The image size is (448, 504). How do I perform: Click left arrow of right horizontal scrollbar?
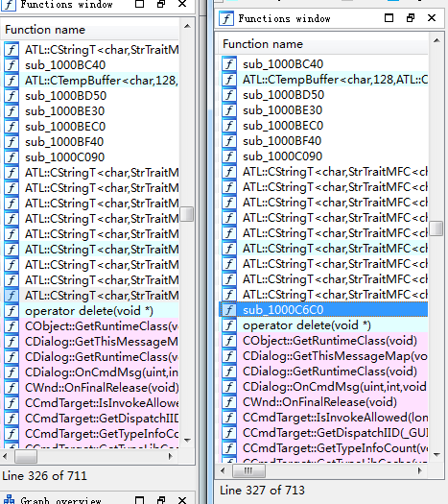point(224,471)
